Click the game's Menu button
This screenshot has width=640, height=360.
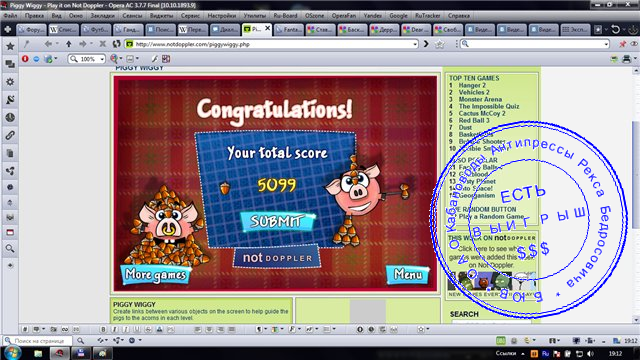407,274
